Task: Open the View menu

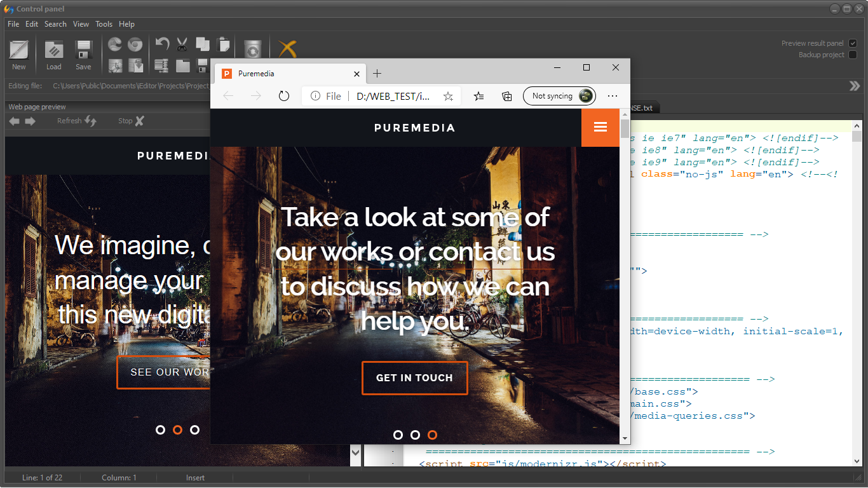Action: click(x=81, y=24)
